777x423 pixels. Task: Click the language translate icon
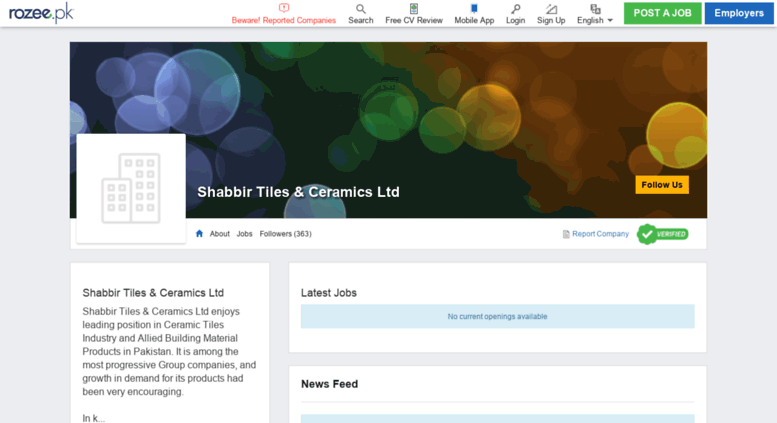tap(595, 8)
